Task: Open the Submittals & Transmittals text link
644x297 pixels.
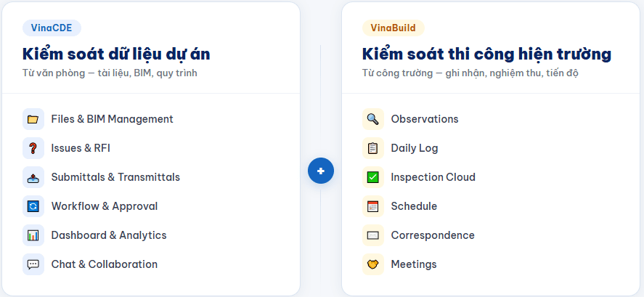Action: (x=115, y=177)
